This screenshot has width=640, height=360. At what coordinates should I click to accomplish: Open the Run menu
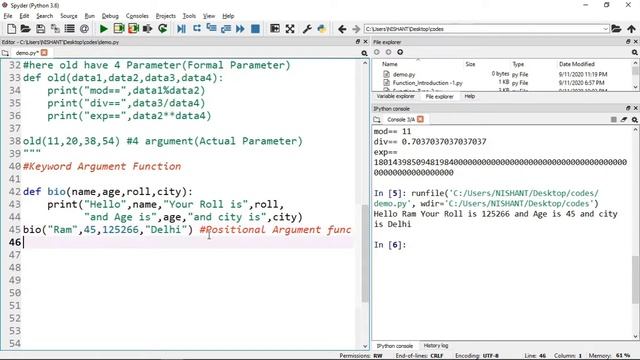click(x=89, y=16)
